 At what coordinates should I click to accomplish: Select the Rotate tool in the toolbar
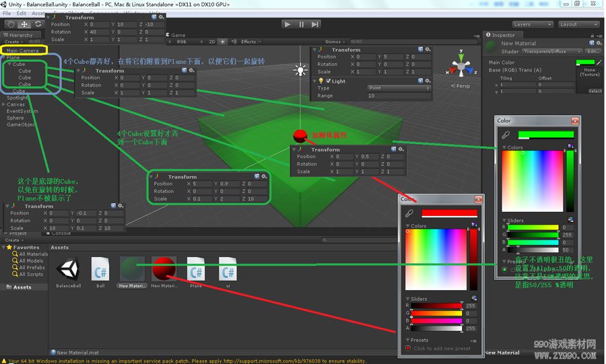[x=38, y=24]
